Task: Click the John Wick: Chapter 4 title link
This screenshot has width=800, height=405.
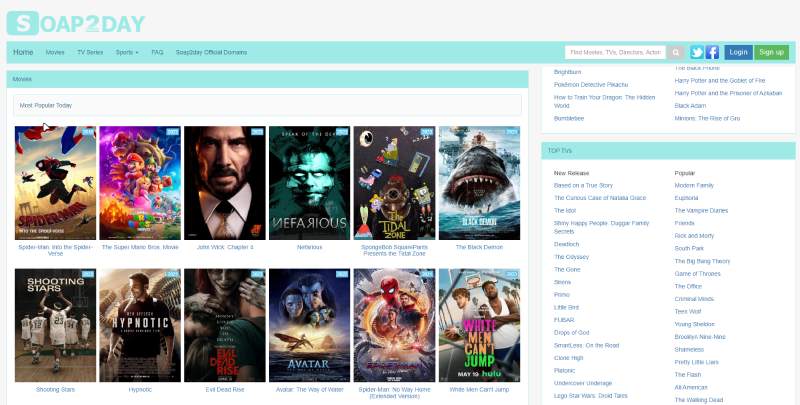Action: [225, 247]
